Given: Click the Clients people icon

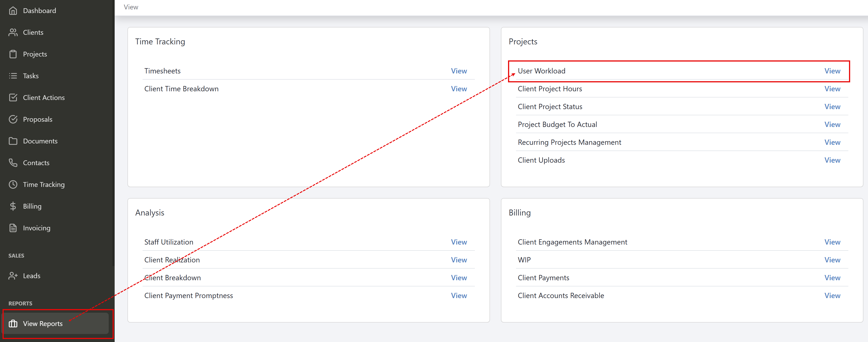Looking at the screenshot, I should (13, 32).
